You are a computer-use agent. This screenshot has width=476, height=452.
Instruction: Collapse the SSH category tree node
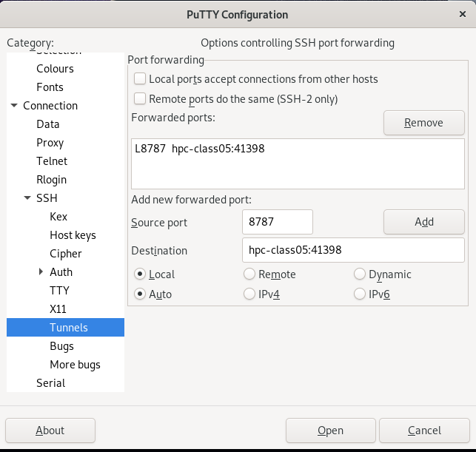tap(27, 198)
